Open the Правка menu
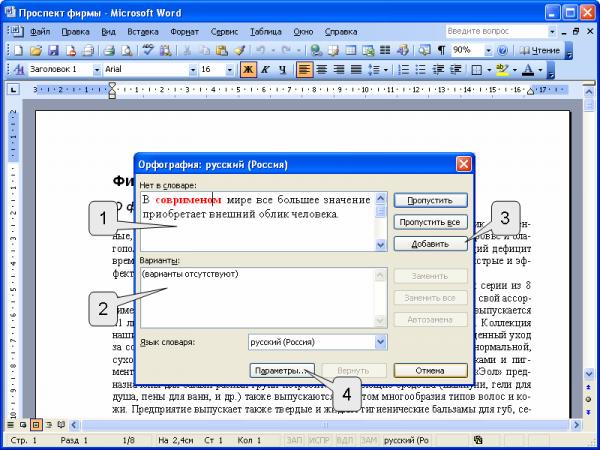 (75, 32)
